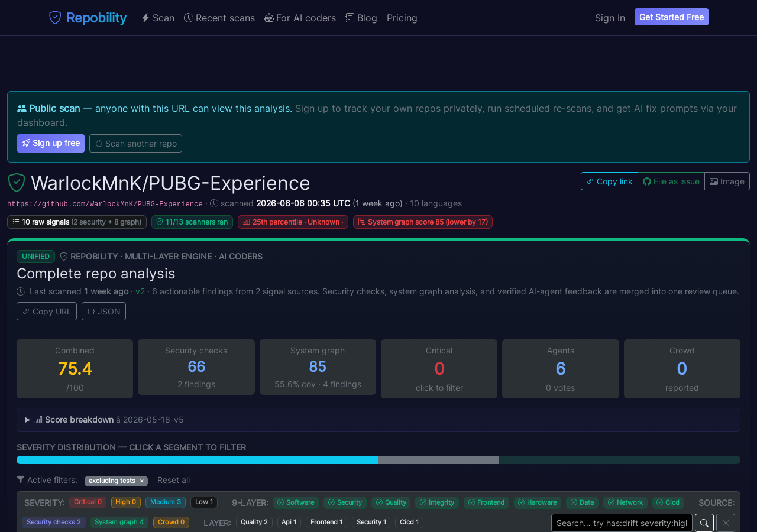Click the gray segment of severity distribution bar
757x532 pixels.
[439, 460]
